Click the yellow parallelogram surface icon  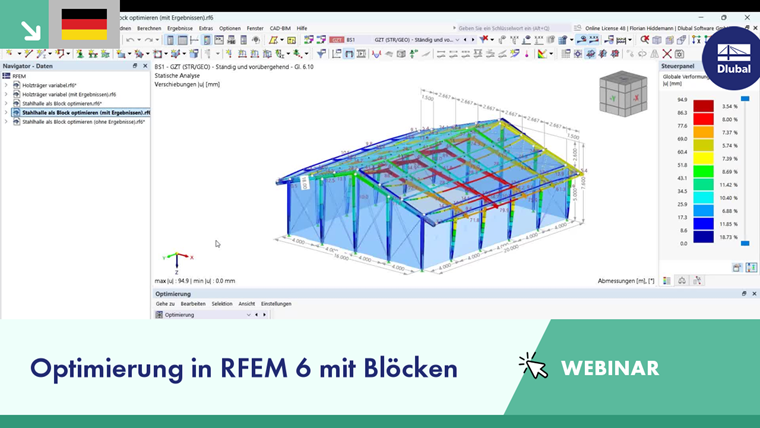point(273,40)
